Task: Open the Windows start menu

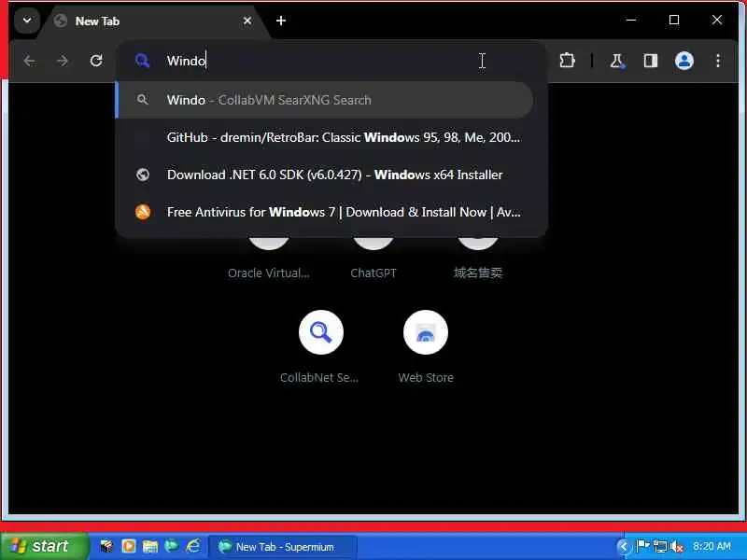Action: (45, 546)
